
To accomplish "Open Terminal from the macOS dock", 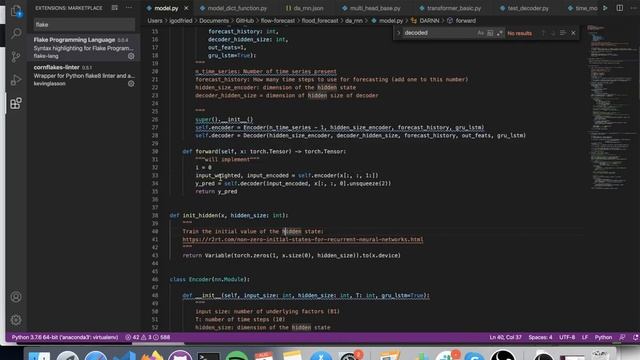I will click(208, 356).
